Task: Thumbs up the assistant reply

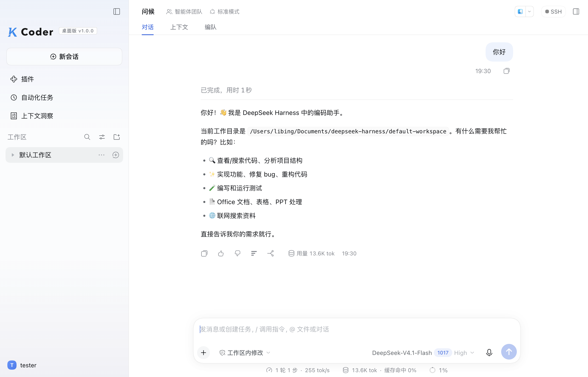Action: click(221, 253)
